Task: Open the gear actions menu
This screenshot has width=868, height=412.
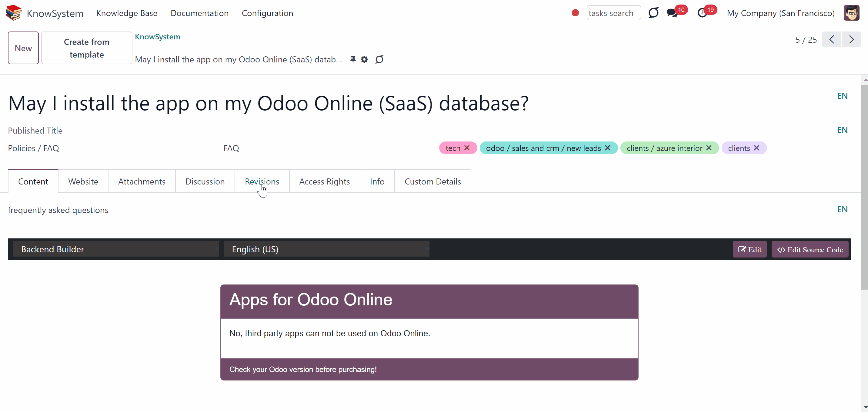Action: tap(364, 59)
